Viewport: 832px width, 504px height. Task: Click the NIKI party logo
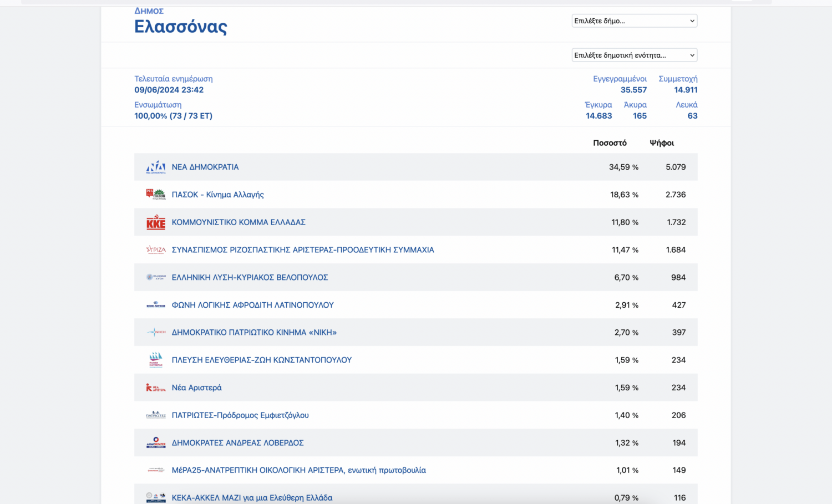pos(156,332)
